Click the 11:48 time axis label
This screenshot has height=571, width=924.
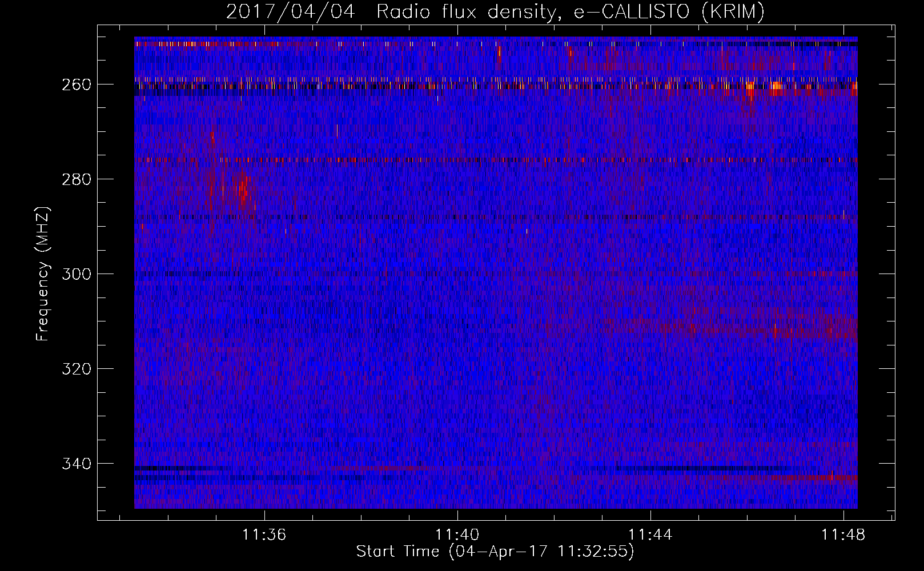tap(843, 535)
